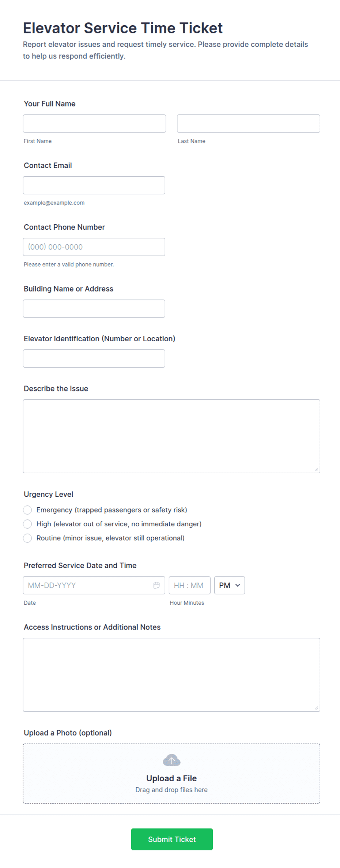Click the Building Name or Address field
Image resolution: width=340 pixels, height=868 pixels.
94,309
